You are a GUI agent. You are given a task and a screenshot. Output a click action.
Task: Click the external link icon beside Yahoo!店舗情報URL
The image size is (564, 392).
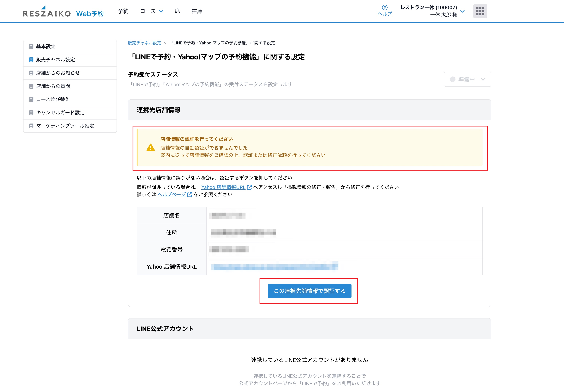(x=249, y=187)
